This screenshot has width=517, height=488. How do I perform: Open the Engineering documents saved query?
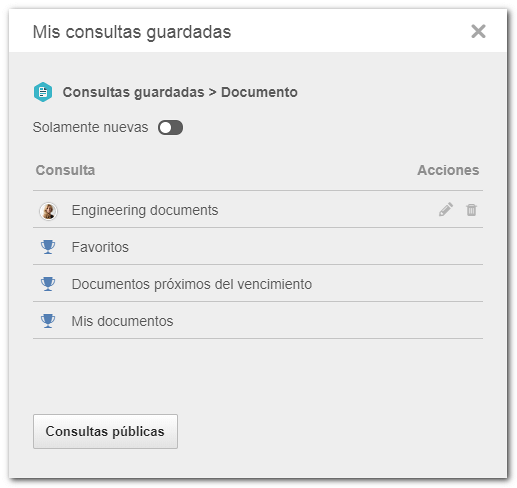pos(145,210)
